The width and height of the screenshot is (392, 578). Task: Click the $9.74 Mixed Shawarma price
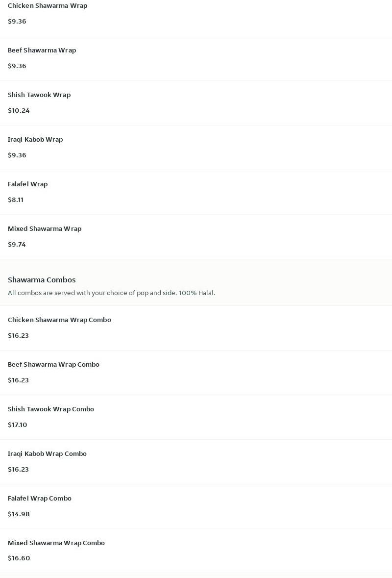(x=17, y=245)
